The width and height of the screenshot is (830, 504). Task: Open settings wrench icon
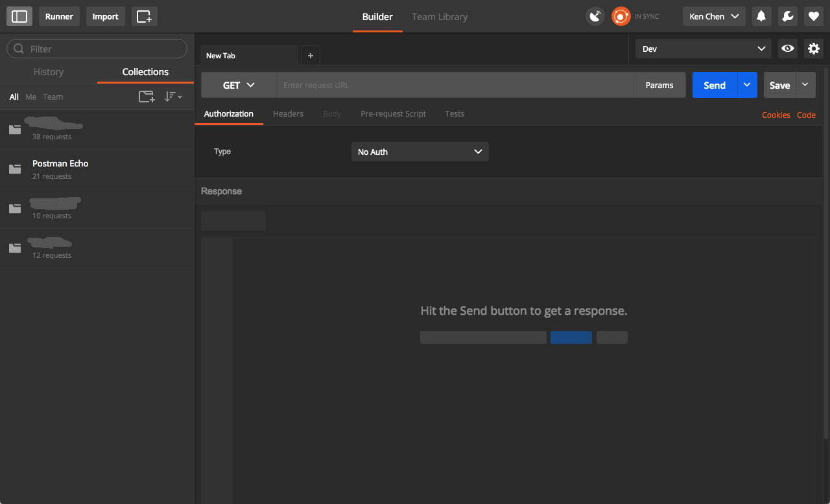[x=787, y=16]
